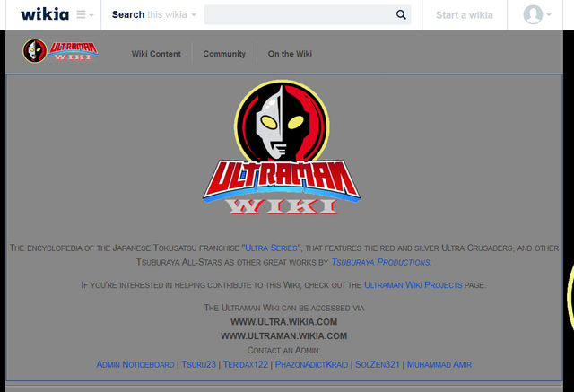Click the Wikia logo
The height and width of the screenshot is (392, 574).
pos(45,14)
